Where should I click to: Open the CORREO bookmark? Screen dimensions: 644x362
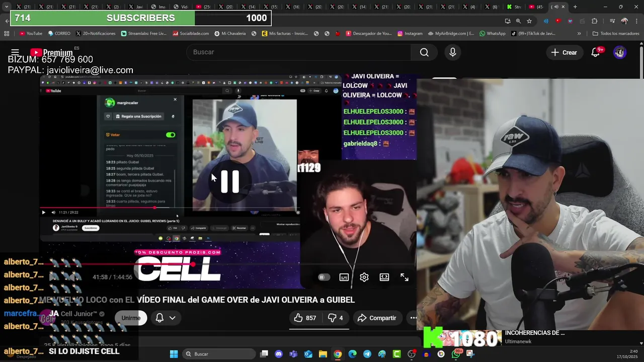coord(59,33)
